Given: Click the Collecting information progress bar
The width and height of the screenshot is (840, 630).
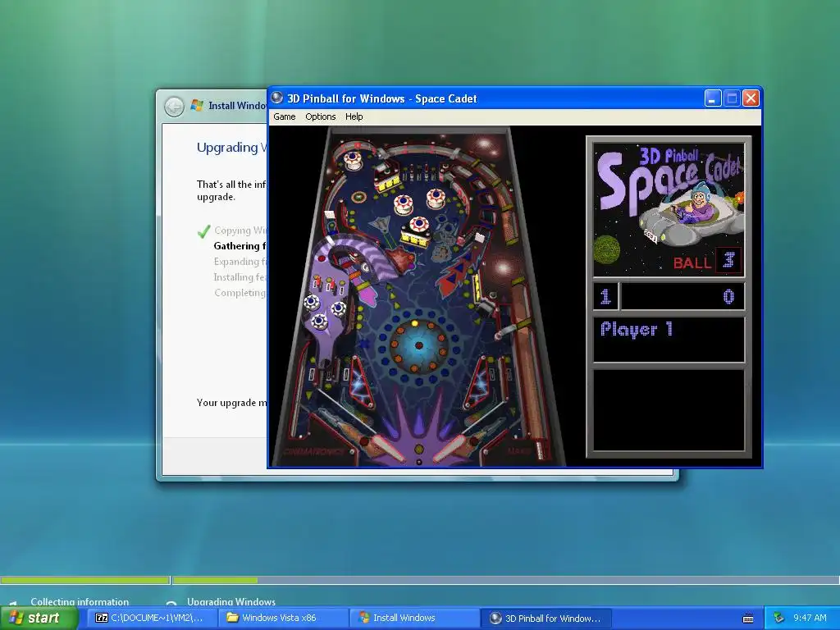Looking at the screenshot, I should pyautogui.click(x=84, y=580).
